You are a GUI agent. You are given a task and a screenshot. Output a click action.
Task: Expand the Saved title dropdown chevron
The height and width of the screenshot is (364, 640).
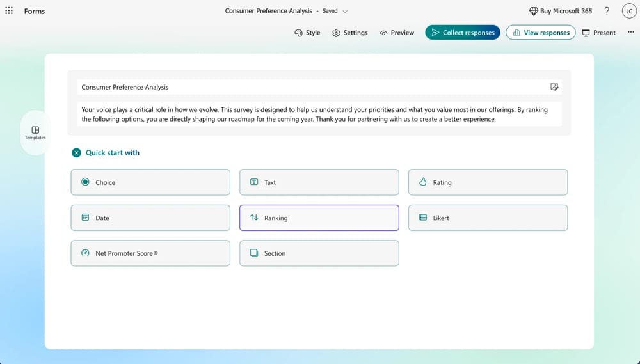345,12
